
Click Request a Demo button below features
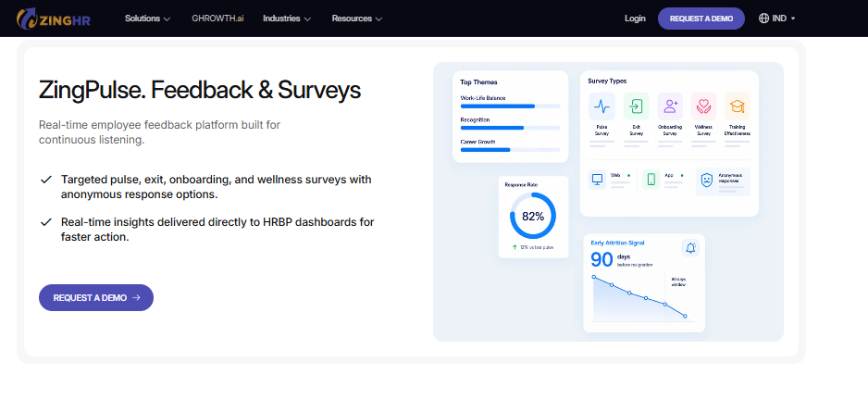coord(95,297)
